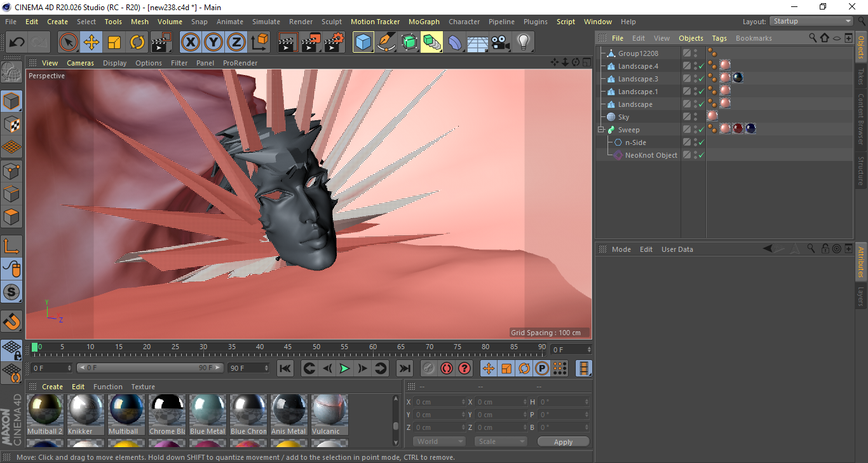868x463 pixels.
Task: Toggle Landscape.1 enabled checkmark
Action: click(x=701, y=92)
